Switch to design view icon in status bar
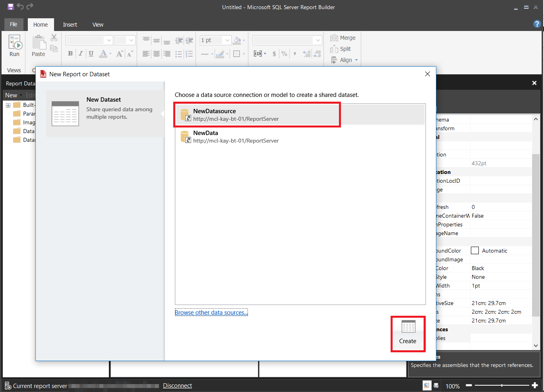Image resolution: width=544 pixels, height=392 pixels. (x=426, y=386)
